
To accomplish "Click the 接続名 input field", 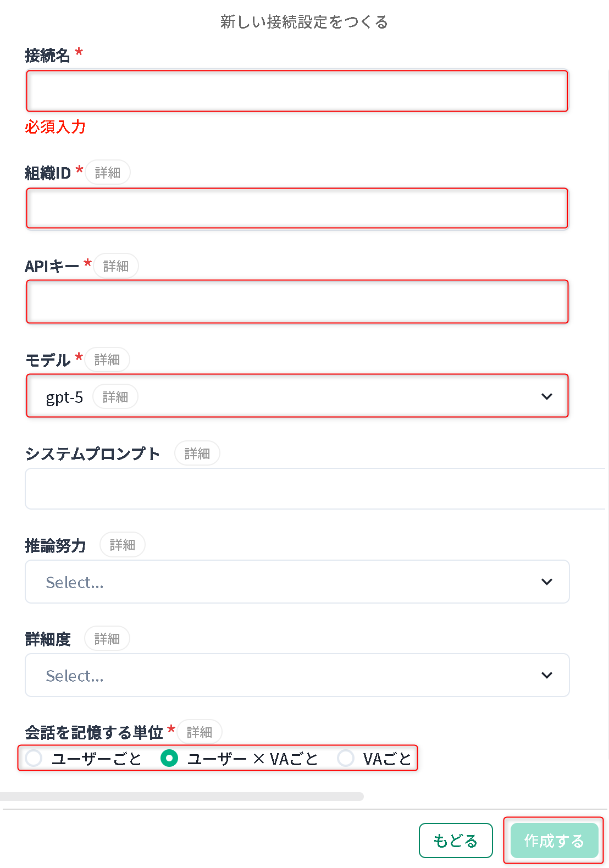I will (297, 91).
